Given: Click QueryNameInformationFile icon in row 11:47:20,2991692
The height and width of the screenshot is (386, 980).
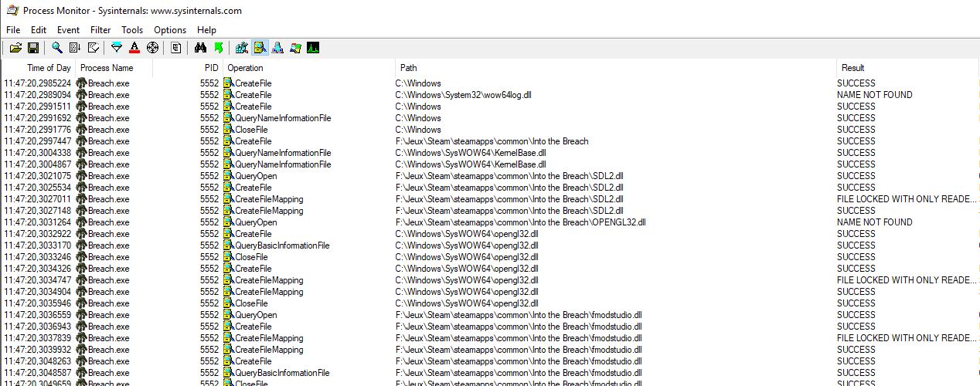Looking at the screenshot, I should pos(229,118).
